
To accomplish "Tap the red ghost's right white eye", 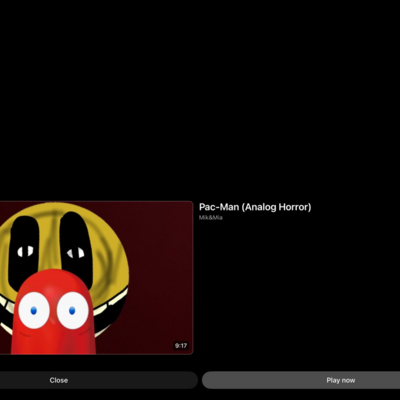I will click(x=72, y=310).
